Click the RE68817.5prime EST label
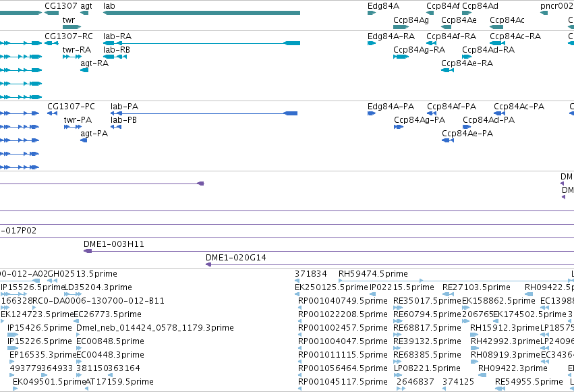The width and height of the screenshot is (574, 392). click(427, 328)
